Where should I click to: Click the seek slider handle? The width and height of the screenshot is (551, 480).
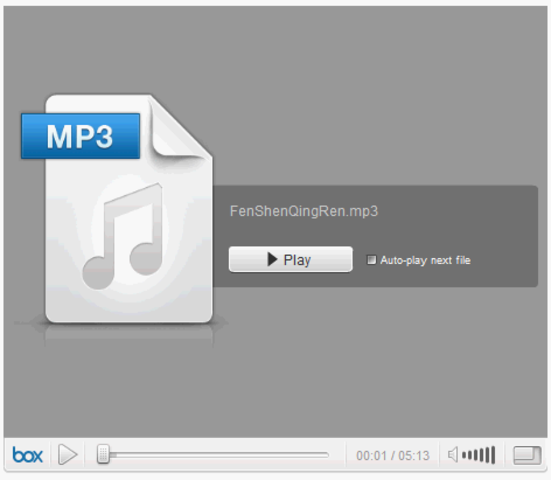(x=103, y=455)
